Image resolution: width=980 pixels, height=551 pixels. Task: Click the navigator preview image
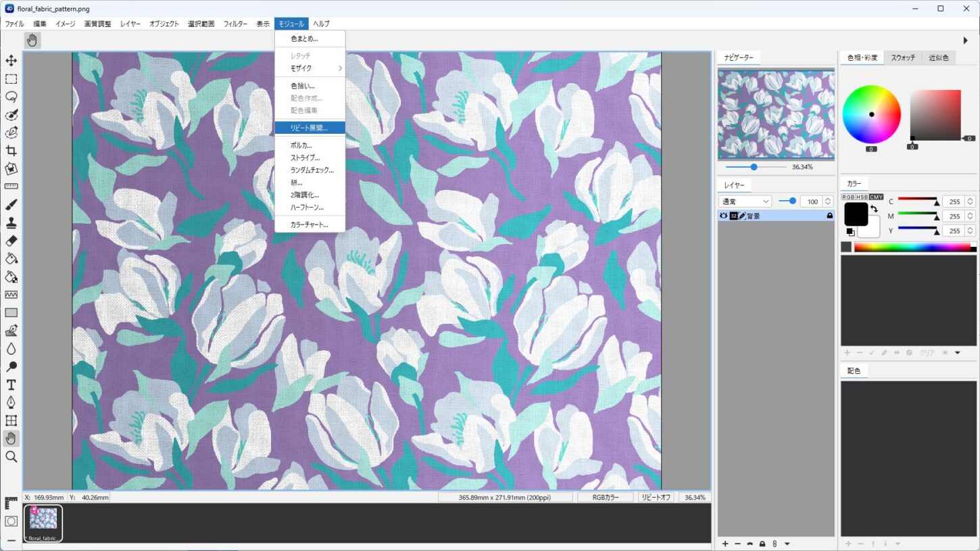click(776, 114)
